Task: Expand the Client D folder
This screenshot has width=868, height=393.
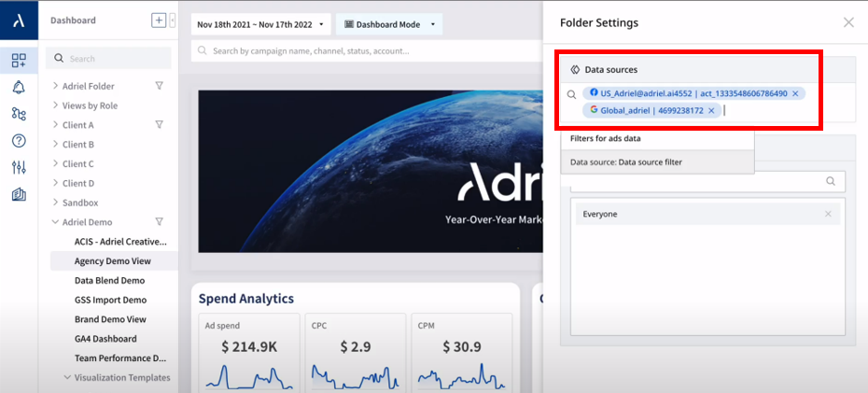Action: [55, 183]
